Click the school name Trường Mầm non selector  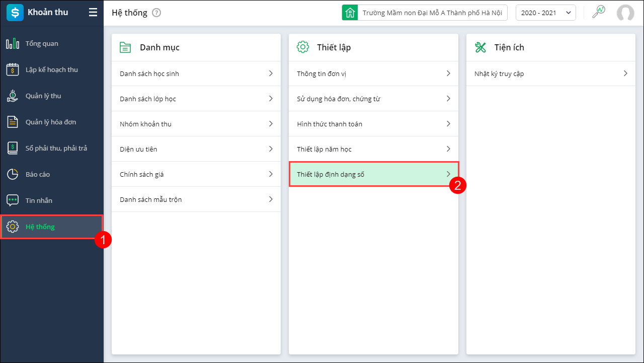coord(432,13)
